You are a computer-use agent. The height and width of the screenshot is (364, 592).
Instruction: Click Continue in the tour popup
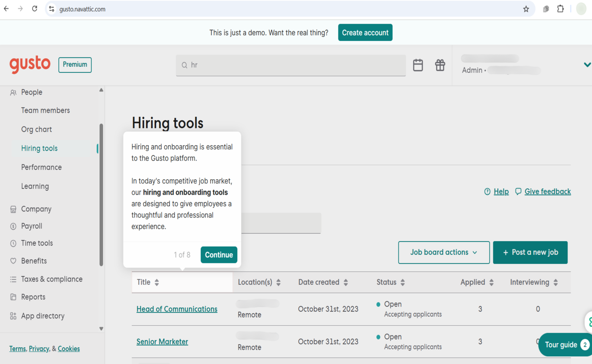point(219,255)
